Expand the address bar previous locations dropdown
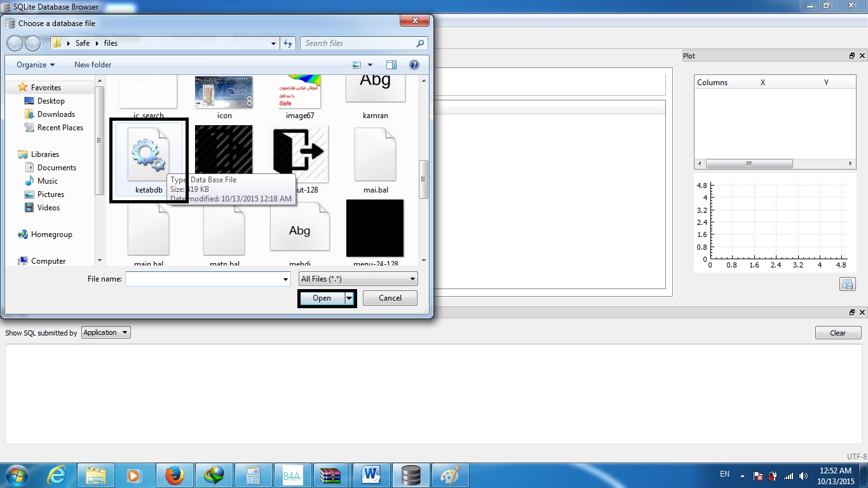This screenshot has width=868, height=488. click(x=274, y=43)
